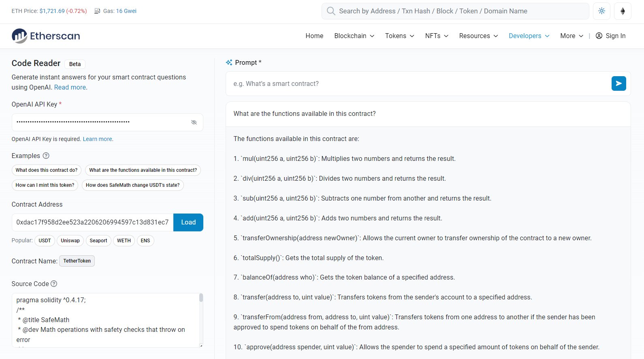Click the Prompt text input field
The width and height of the screenshot is (644, 359).
click(417, 83)
